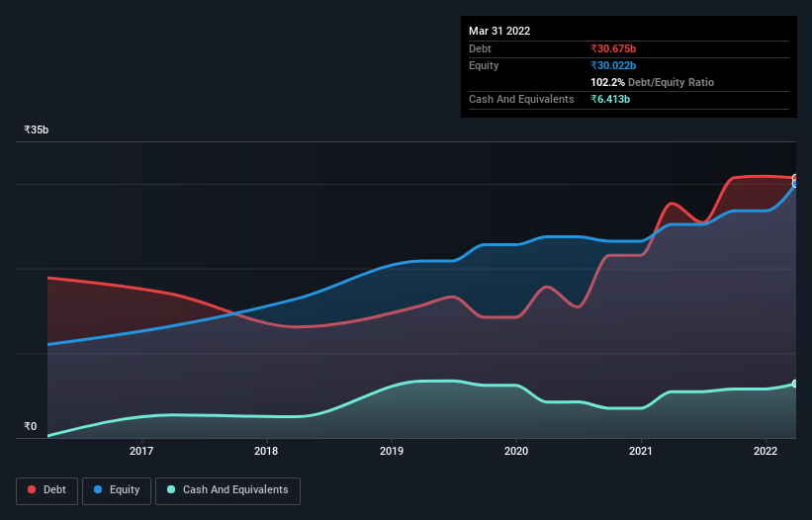Viewport: 812px width, 520px height.
Task: Click the red Debt legend dot
Action: (32, 489)
